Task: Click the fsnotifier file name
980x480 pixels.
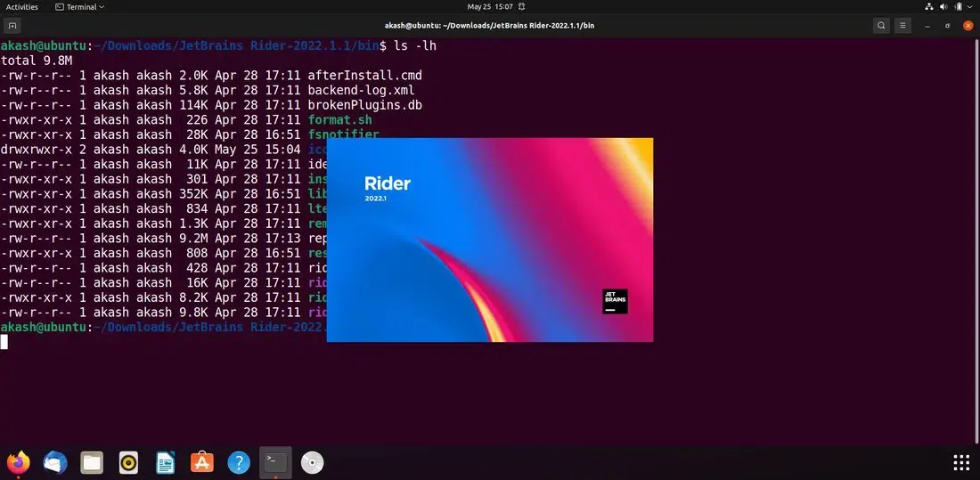Action: [x=343, y=134]
